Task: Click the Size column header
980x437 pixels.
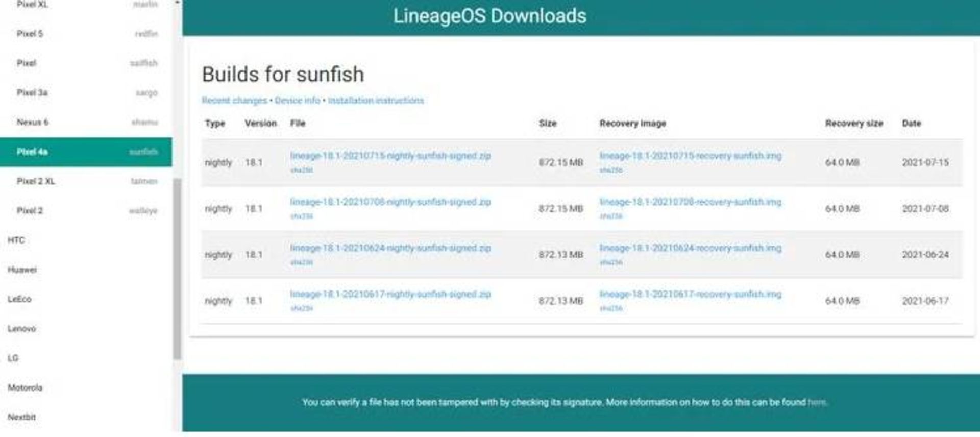Action: [x=548, y=124]
